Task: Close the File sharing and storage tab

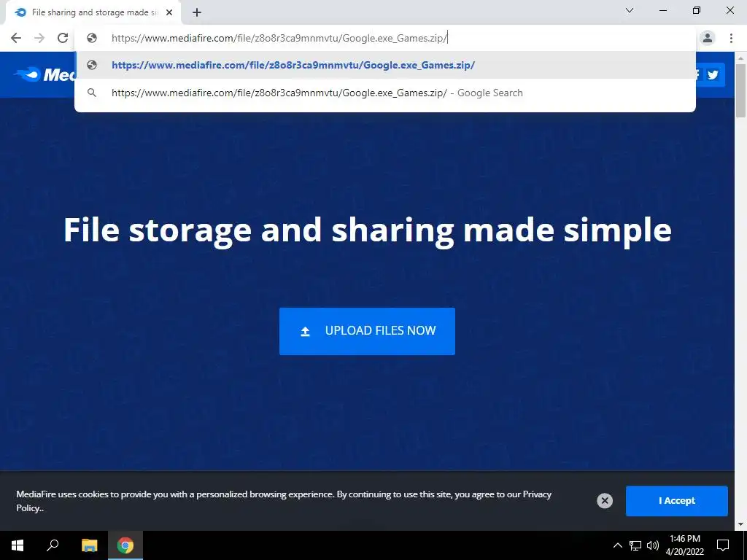Action: [x=169, y=13]
